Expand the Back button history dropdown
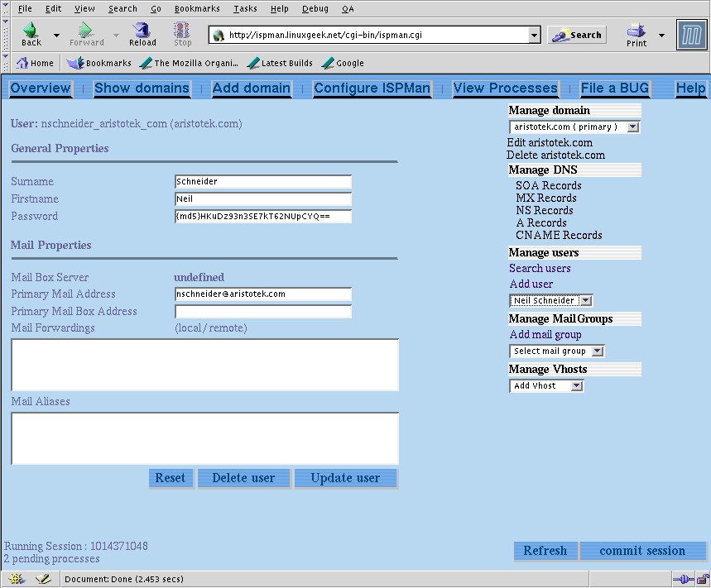711x588 pixels. click(56, 35)
